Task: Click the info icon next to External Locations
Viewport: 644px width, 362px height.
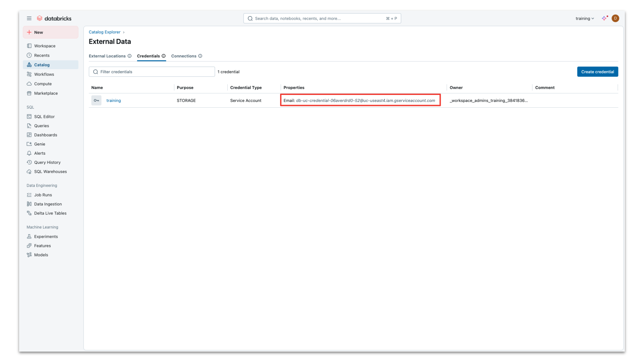Action: 129,56
